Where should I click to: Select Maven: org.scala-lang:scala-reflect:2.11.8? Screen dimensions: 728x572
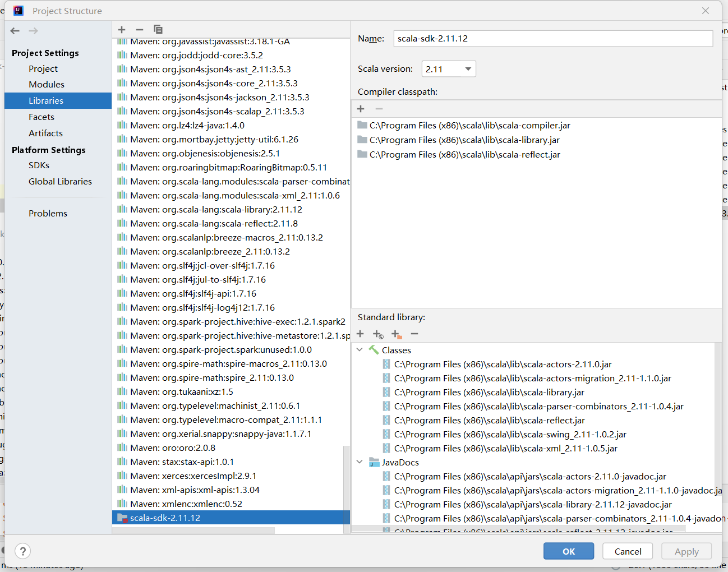coord(231,223)
